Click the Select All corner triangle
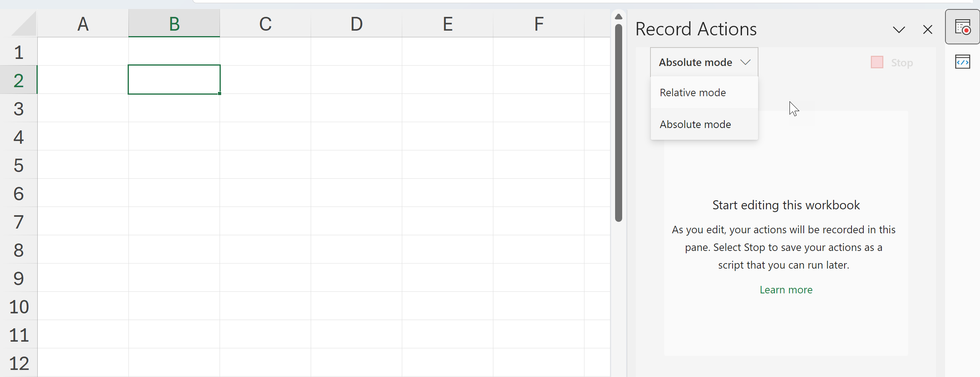 coord(24,24)
